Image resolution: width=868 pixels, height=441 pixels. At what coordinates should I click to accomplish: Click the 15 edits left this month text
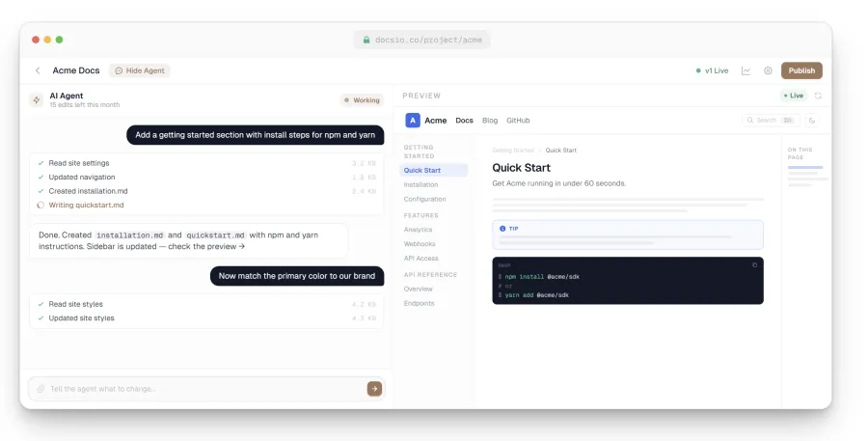tap(84, 105)
